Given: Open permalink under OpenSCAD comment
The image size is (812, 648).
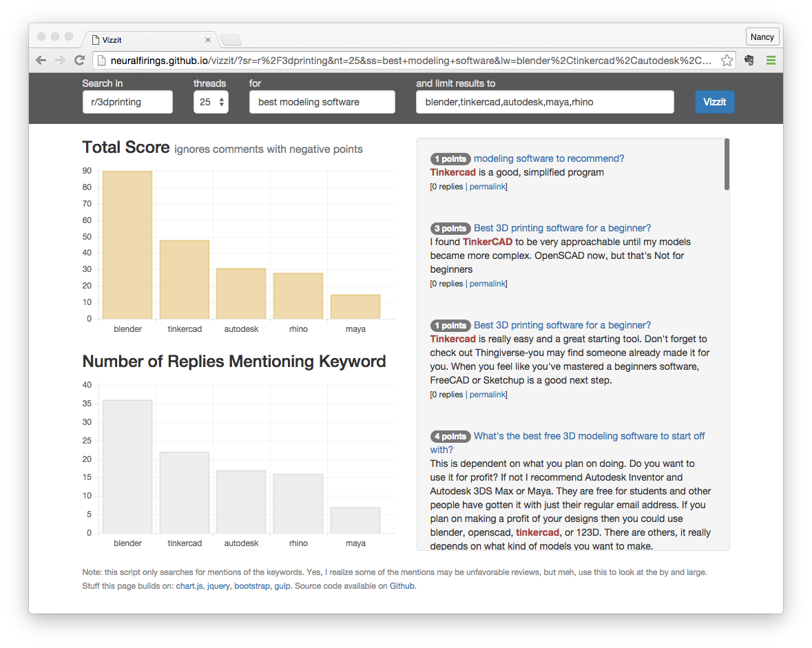Looking at the screenshot, I should (488, 284).
